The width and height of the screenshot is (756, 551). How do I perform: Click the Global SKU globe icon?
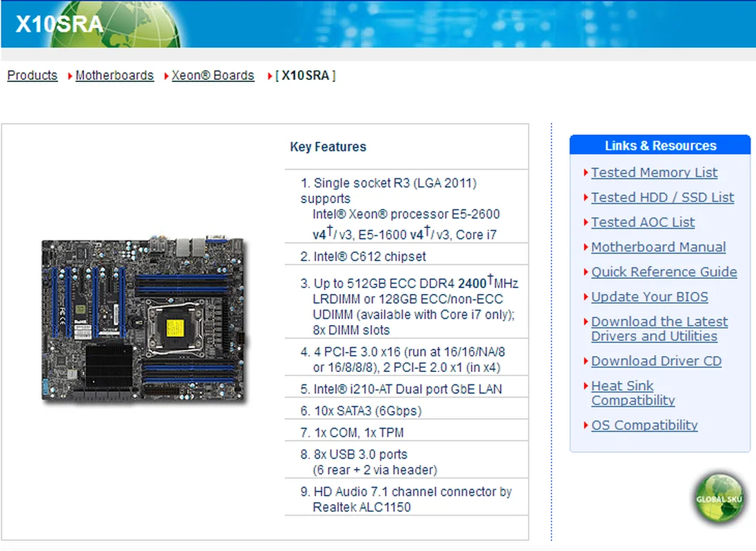click(x=719, y=499)
